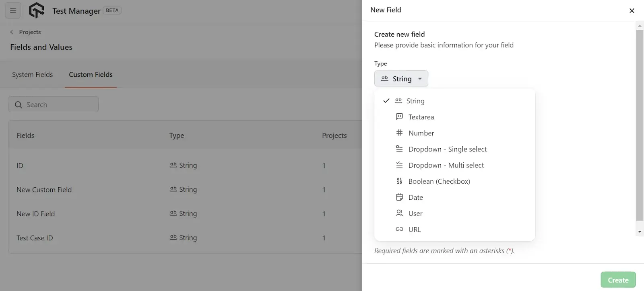Viewport: 644px width, 291px height.
Task: Close the New Field panel
Action: [632, 10]
